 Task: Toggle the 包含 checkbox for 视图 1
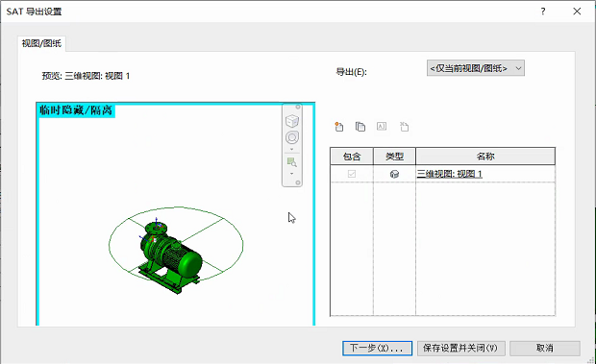(352, 174)
